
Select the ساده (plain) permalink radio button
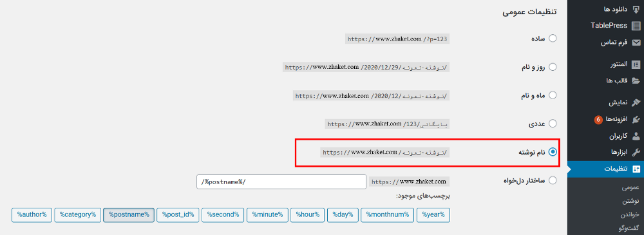(x=553, y=38)
